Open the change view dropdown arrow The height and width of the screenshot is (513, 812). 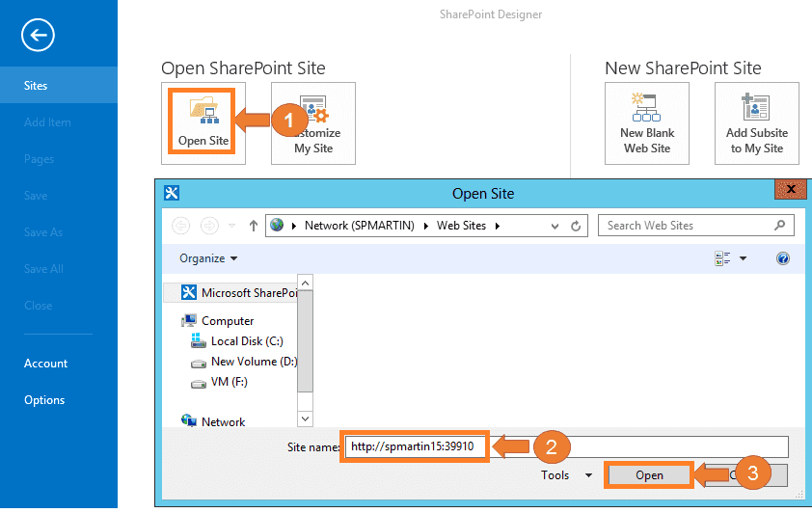click(744, 258)
